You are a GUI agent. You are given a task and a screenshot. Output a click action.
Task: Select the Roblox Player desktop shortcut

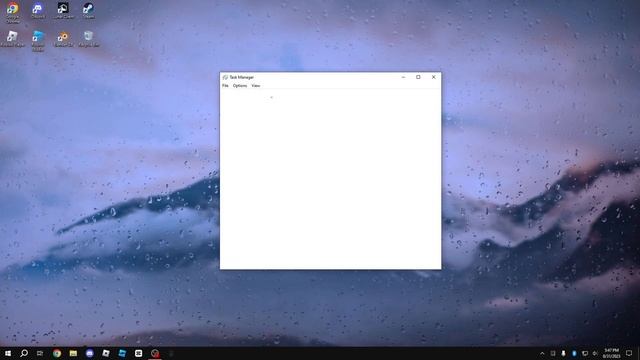12,39
